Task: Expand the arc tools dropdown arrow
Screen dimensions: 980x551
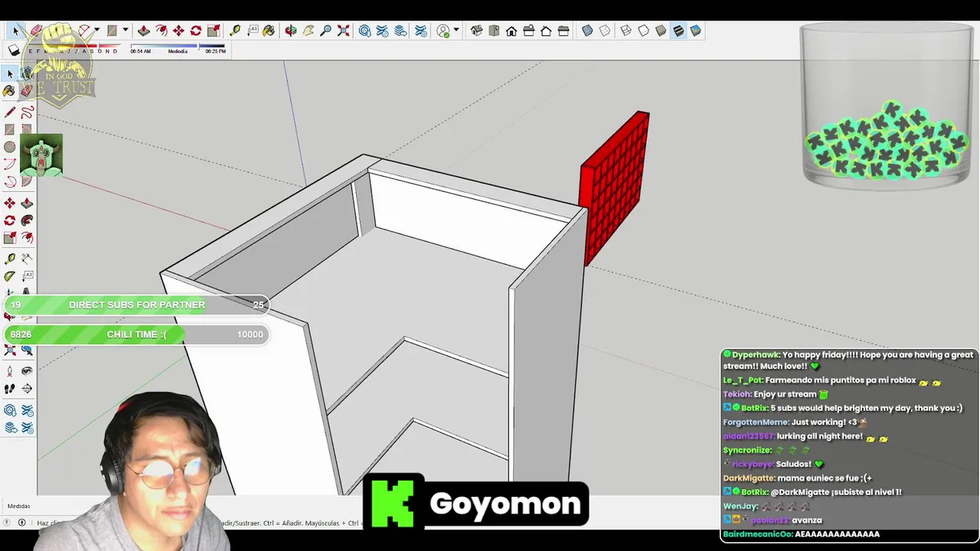Action: coord(96,31)
